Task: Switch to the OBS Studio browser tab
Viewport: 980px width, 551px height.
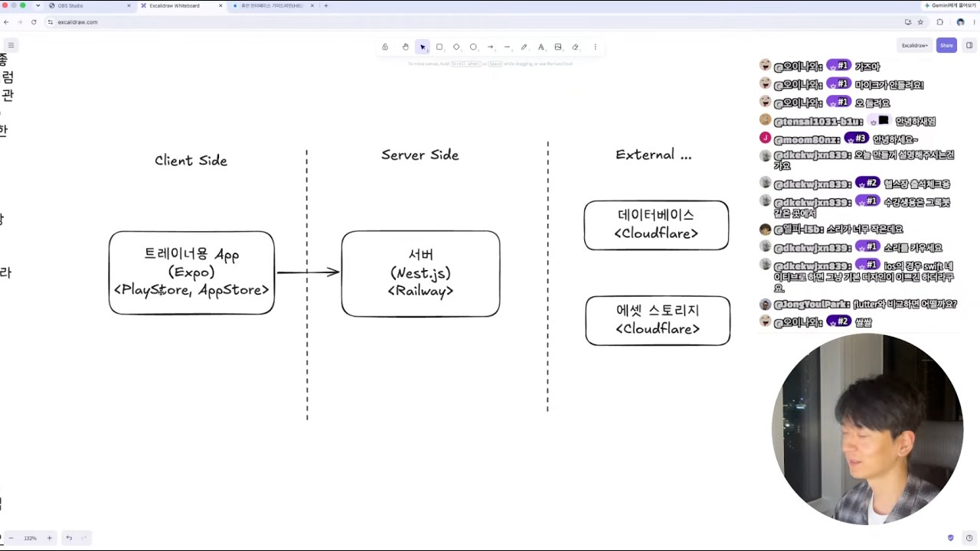Action: pyautogui.click(x=88, y=5)
